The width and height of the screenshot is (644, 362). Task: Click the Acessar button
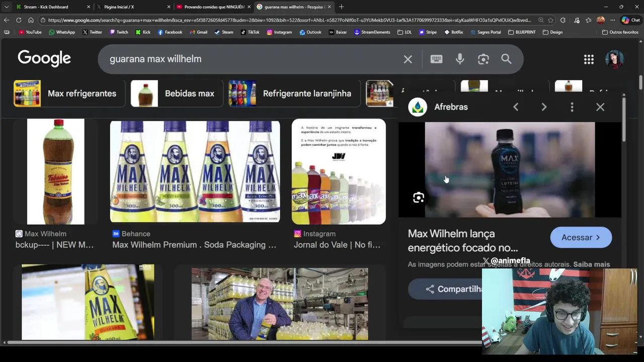point(581,237)
